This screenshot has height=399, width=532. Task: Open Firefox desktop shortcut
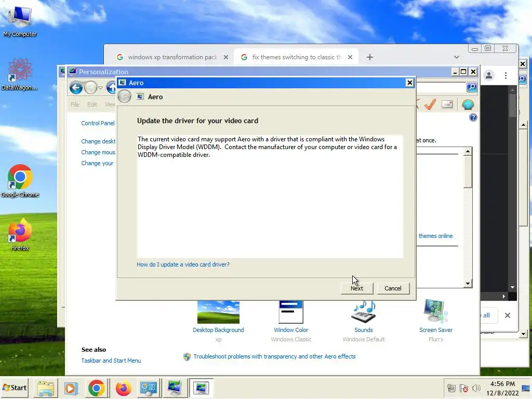point(20,234)
